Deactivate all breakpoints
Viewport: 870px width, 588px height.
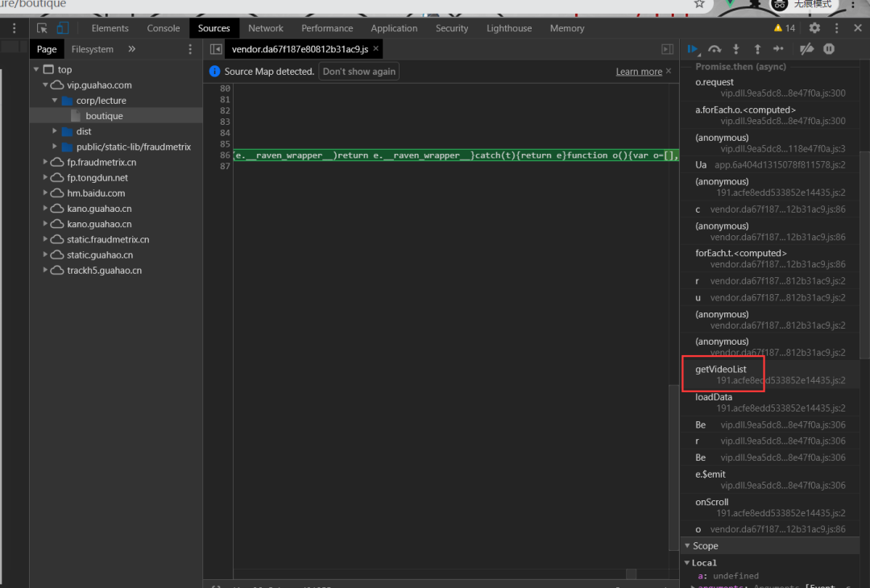pos(806,49)
